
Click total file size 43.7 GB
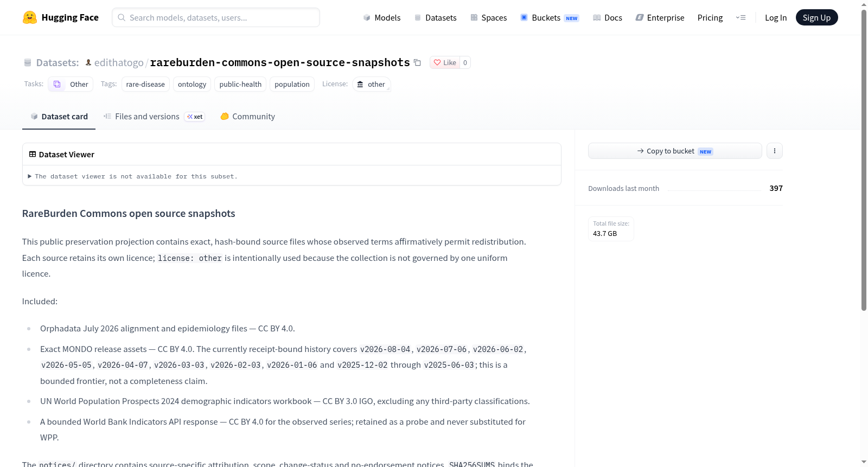pos(611,229)
